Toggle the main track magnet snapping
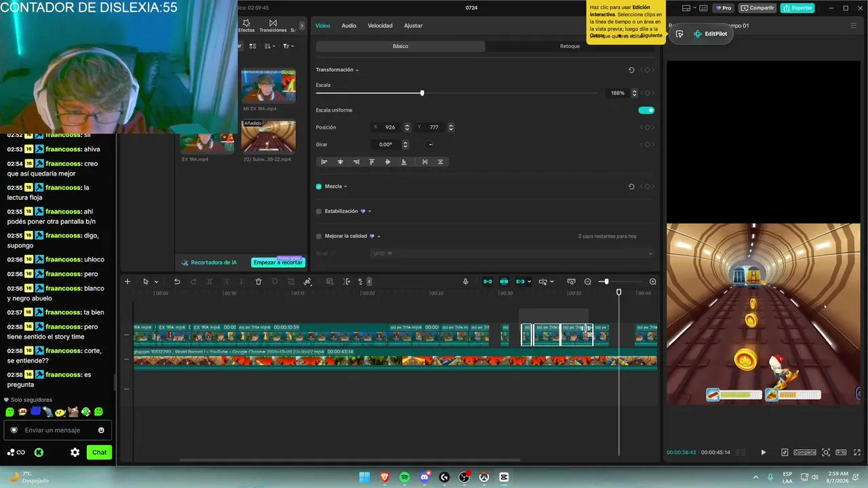868x488 pixels. (x=488, y=281)
